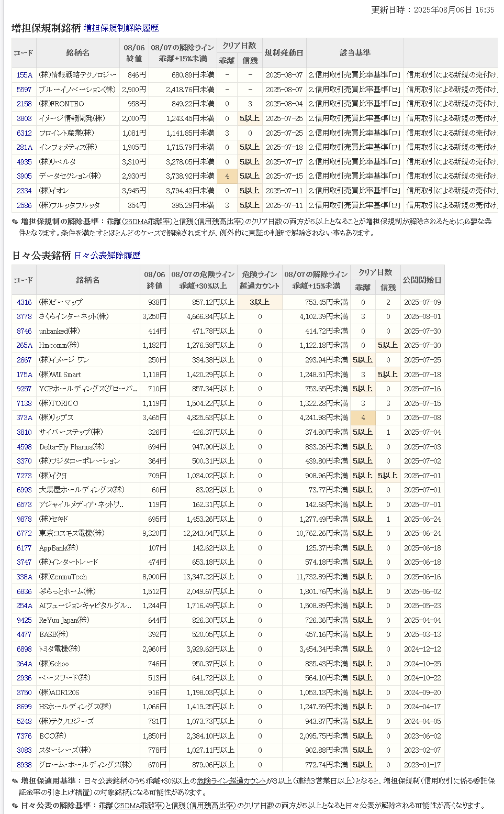Viewport: 504px width, 814px height.
Task: Open stock code 4935 link
Action: [x=24, y=162]
